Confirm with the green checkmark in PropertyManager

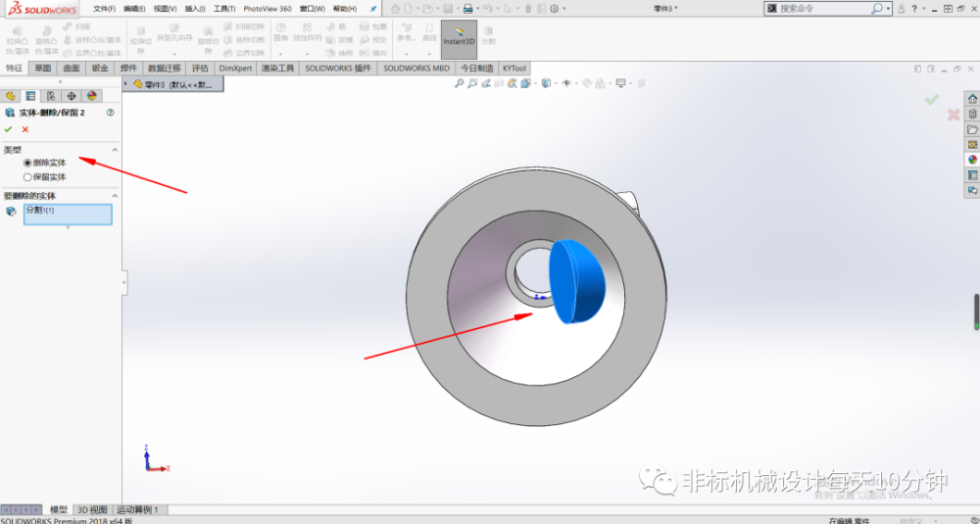[x=8, y=129]
